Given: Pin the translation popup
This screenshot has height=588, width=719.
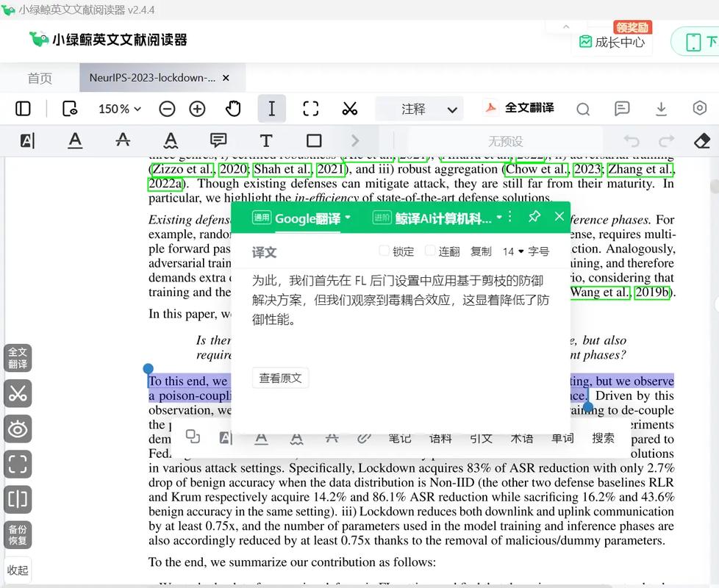Looking at the screenshot, I should [534, 216].
